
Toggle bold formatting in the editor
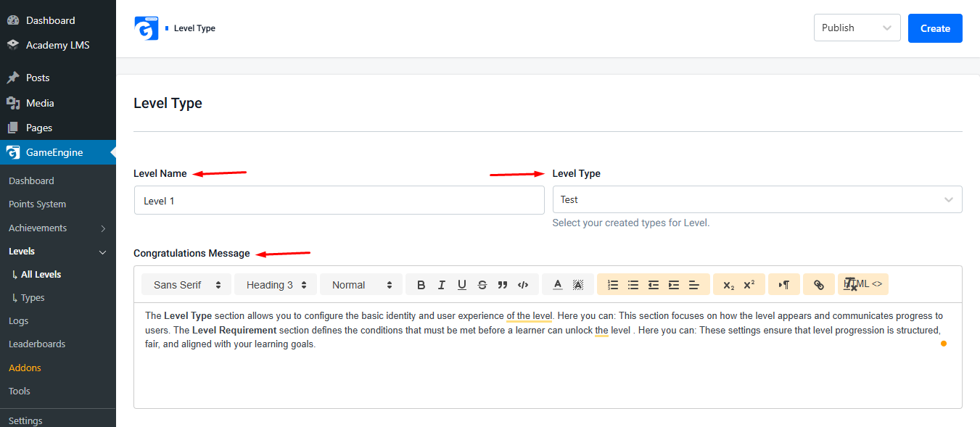pos(421,285)
